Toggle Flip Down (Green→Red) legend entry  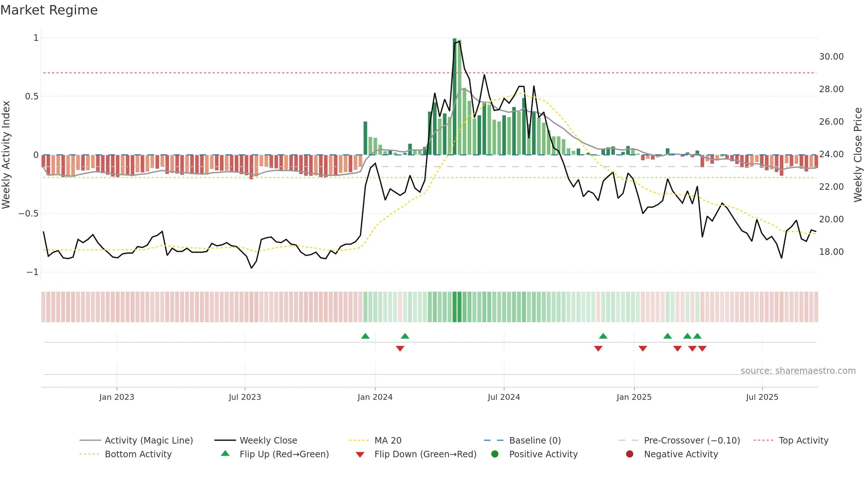click(x=416, y=454)
